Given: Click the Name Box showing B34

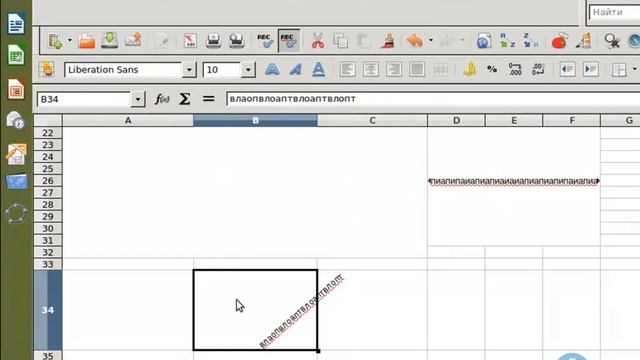Looking at the screenshot, I should pos(84,99).
